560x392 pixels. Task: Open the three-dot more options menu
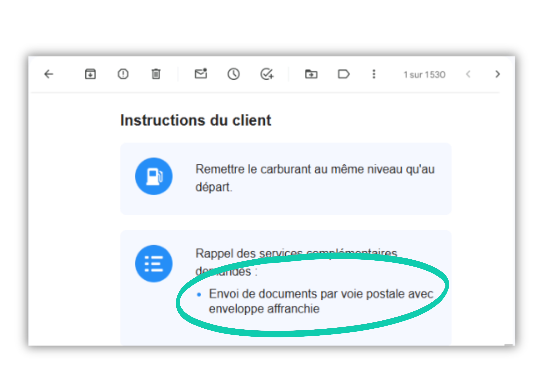[x=374, y=74]
